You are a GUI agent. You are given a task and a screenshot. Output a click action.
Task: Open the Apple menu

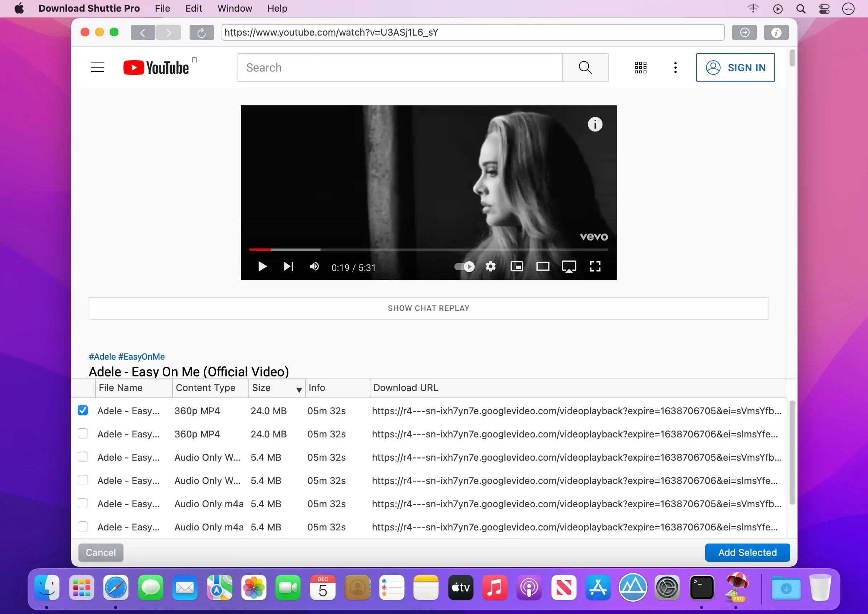[x=19, y=8]
